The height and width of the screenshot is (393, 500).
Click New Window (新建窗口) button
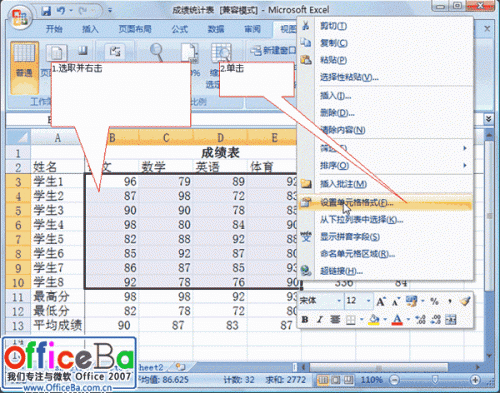pyautogui.click(x=273, y=51)
